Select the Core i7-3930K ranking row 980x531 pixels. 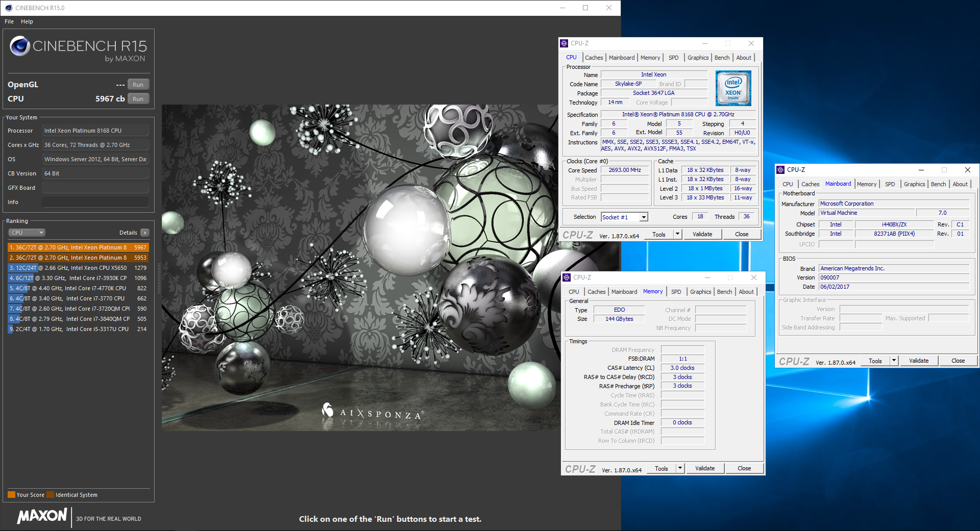click(78, 278)
